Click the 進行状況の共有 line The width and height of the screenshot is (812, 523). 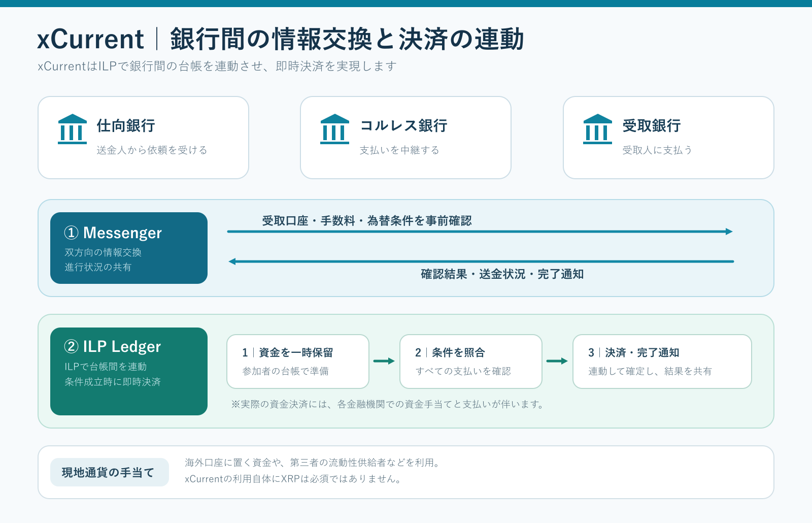98,267
